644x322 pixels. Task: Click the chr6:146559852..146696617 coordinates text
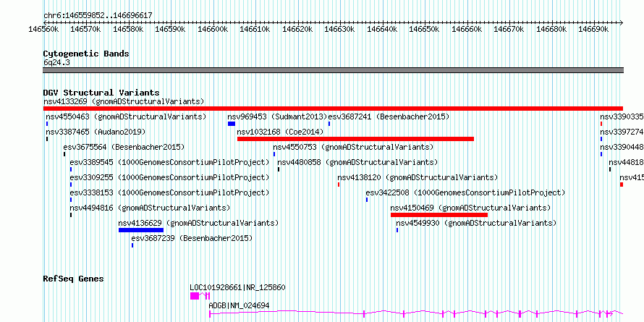pyautogui.click(x=98, y=16)
